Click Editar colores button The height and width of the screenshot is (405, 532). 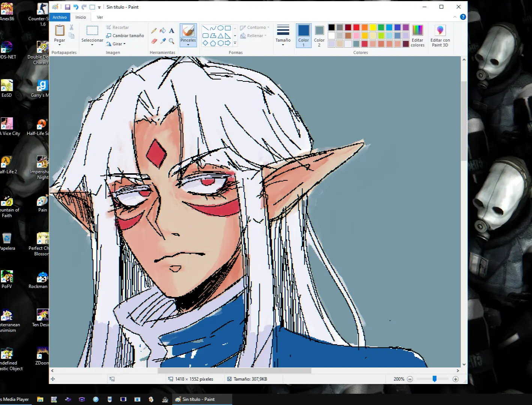click(x=417, y=36)
